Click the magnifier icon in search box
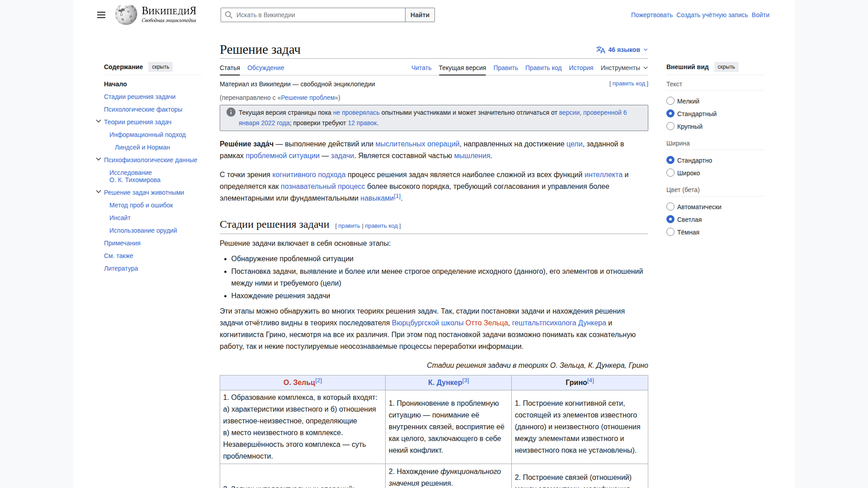868x488 pixels. [x=229, y=15]
